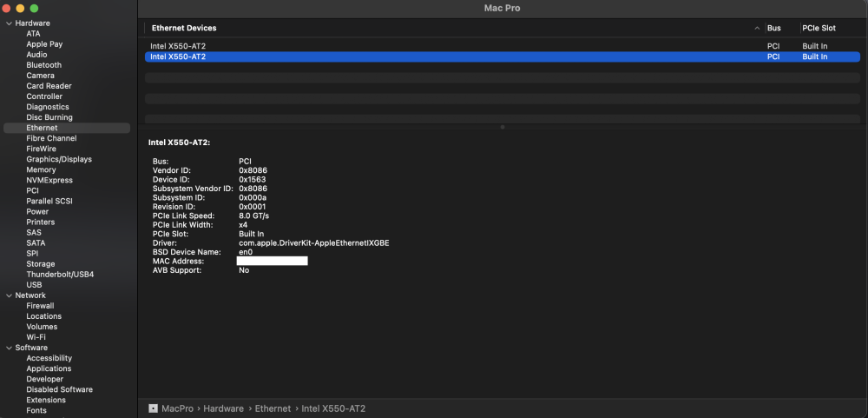Select Power in the sidebar
The image size is (868, 418).
[x=37, y=212]
